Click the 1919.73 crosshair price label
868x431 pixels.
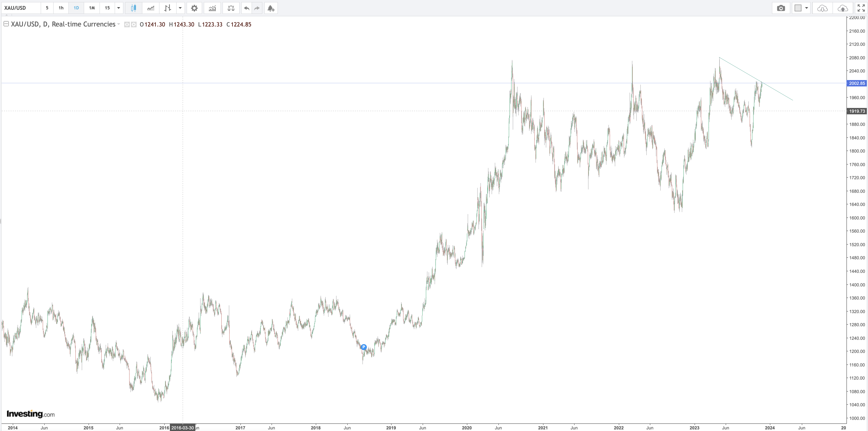[x=857, y=111]
